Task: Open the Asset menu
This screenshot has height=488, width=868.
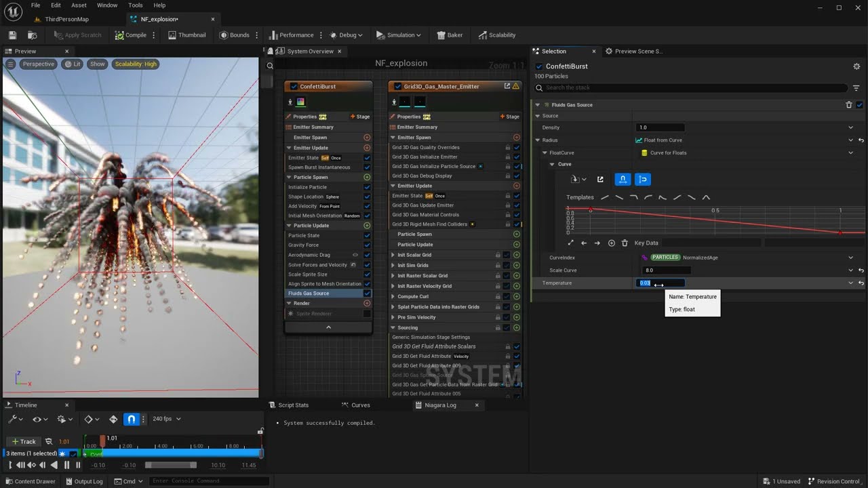Action: [x=79, y=5]
